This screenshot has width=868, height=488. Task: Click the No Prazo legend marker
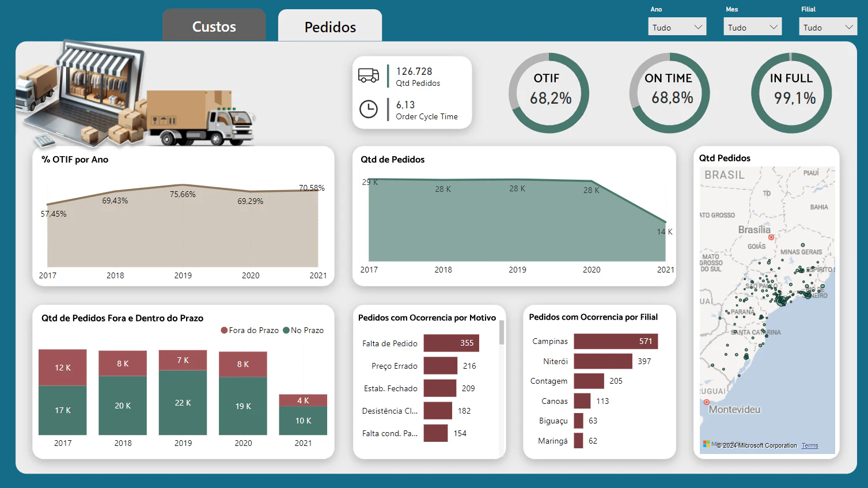[x=286, y=330]
